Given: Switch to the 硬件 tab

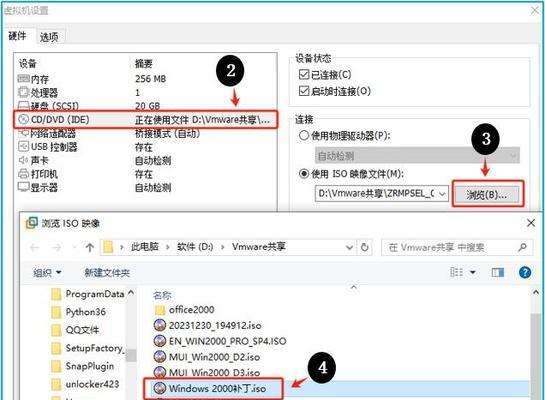Looking at the screenshot, I should [17, 36].
